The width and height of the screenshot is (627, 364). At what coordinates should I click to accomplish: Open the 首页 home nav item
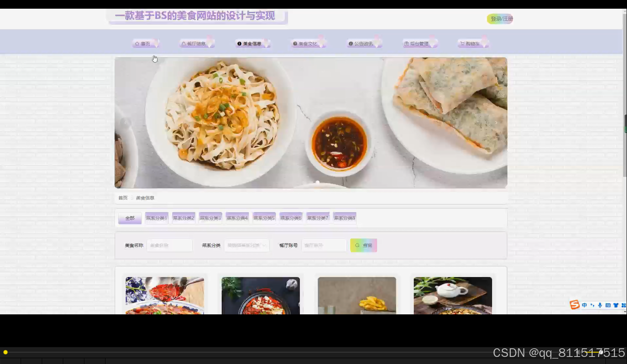tap(145, 43)
